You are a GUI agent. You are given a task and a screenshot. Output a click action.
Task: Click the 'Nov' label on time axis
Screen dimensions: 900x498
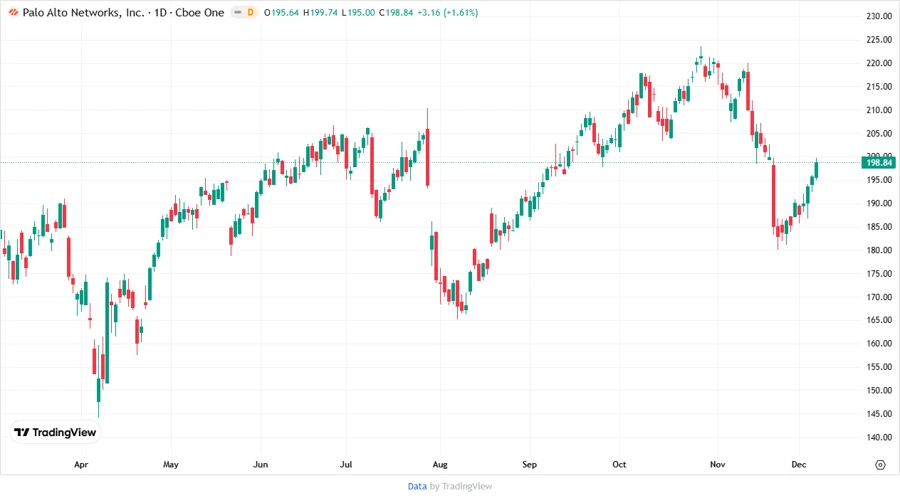(x=717, y=465)
